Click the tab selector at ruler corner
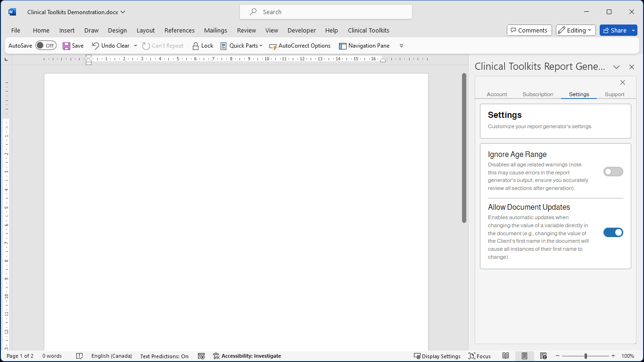Viewport: 644px width, 362px height. click(x=6, y=59)
